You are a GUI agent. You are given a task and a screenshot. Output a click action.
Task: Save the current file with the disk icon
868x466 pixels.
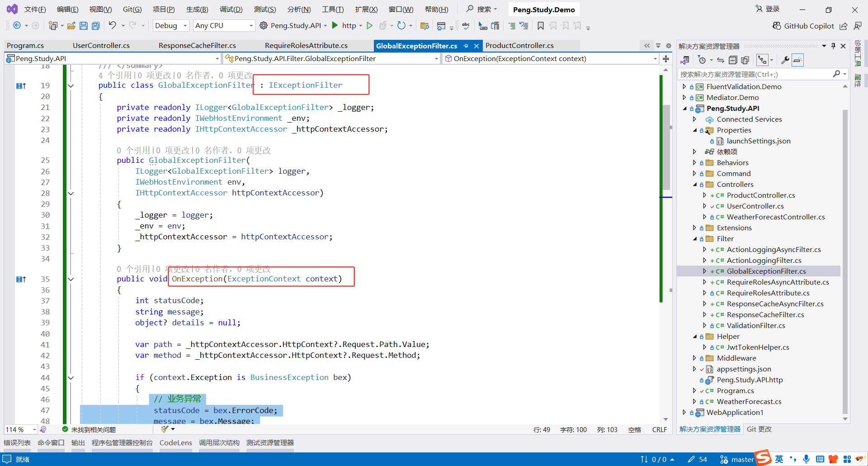84,26
